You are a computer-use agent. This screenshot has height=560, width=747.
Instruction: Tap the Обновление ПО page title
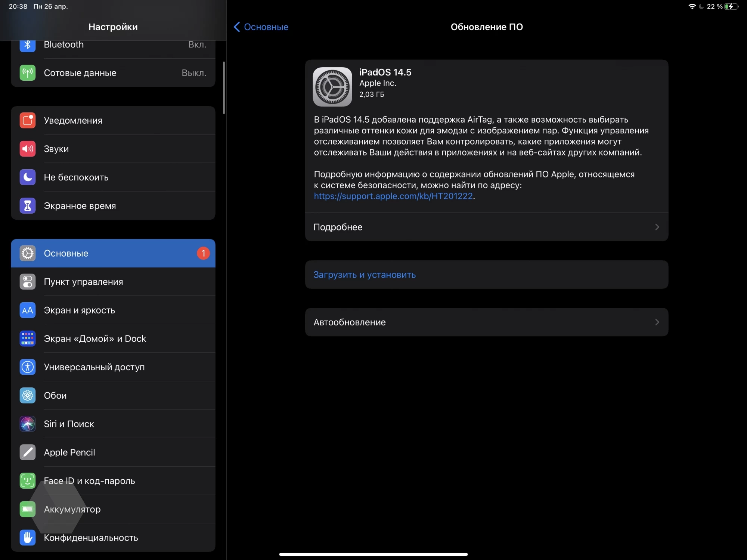[x=486, y=27]
